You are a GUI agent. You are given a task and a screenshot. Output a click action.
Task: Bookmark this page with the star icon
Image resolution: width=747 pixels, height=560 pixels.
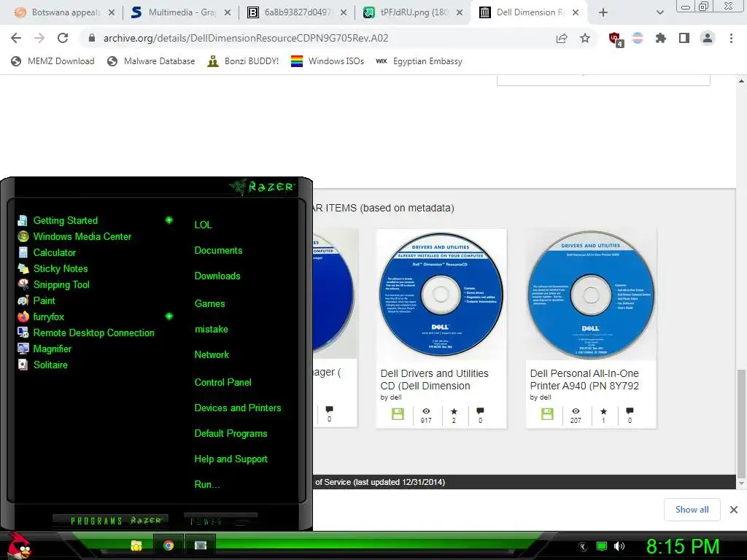coord(585,38)
